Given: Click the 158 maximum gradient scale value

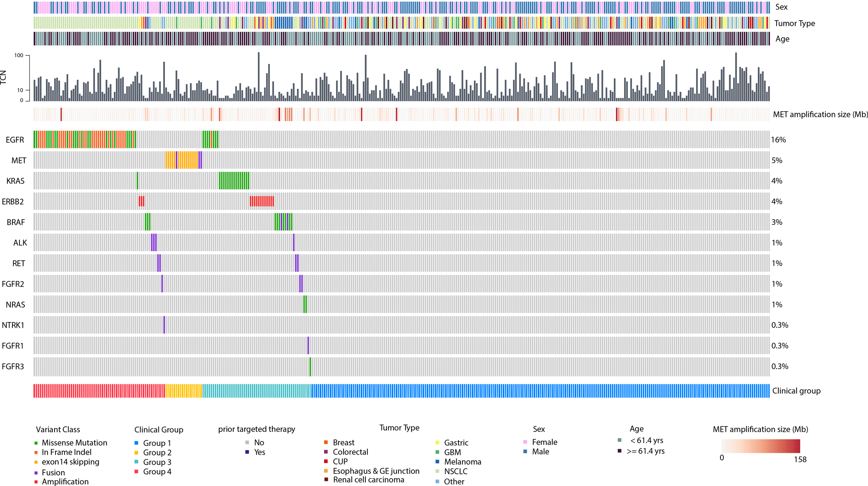Looking at the screenshot, I should (x=800, y=460).
